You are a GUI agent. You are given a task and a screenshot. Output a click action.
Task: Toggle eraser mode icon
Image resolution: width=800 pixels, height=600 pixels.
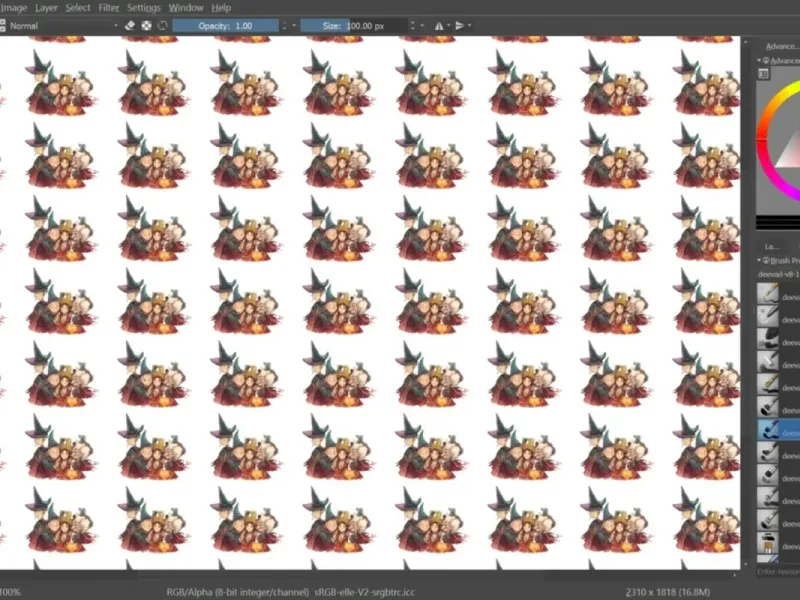(130, 26)
